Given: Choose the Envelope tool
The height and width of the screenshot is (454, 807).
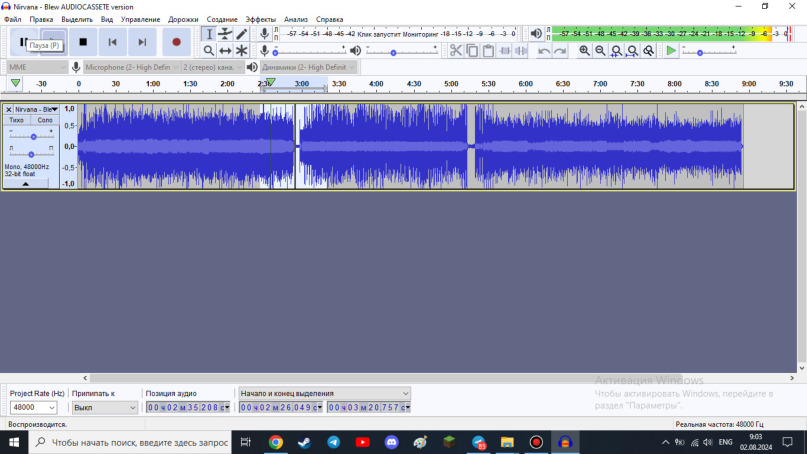Looking at the screenshot, I should point(225,34).
